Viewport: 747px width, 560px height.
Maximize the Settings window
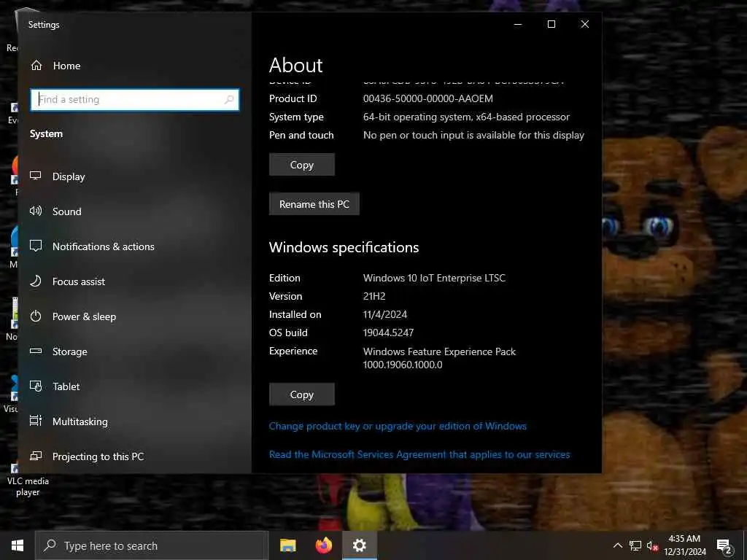point(551,24)
